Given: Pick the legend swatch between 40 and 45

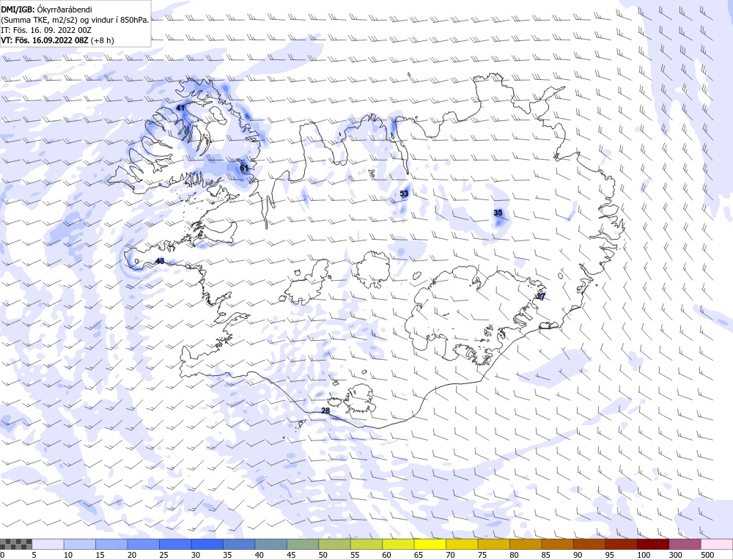Looking at the screenshot, I should tap(270, 544).
